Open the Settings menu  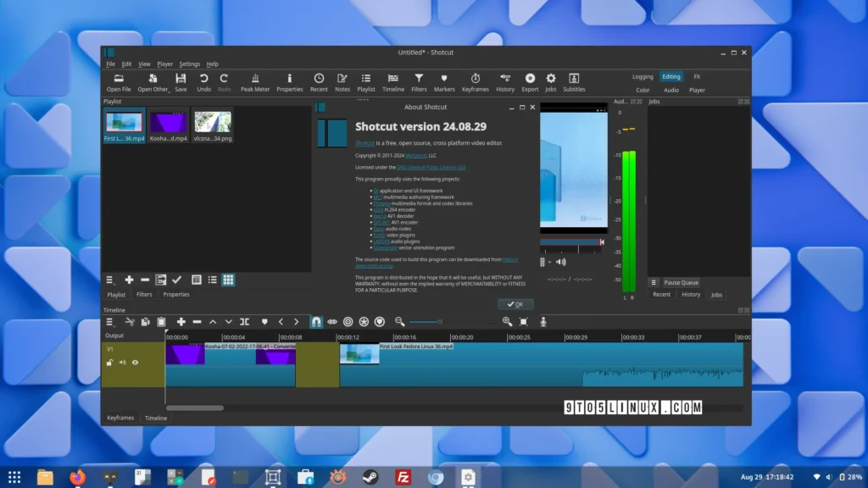pos(189,64)
